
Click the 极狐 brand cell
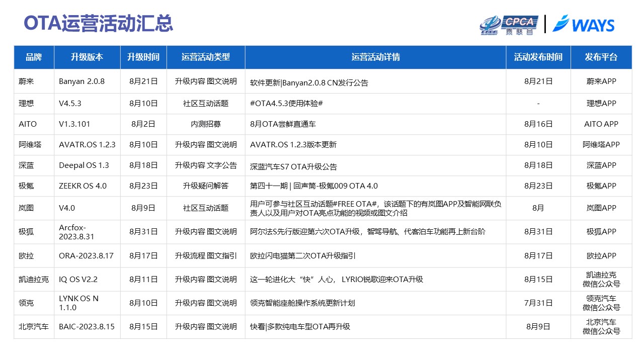tap(34, 232)
